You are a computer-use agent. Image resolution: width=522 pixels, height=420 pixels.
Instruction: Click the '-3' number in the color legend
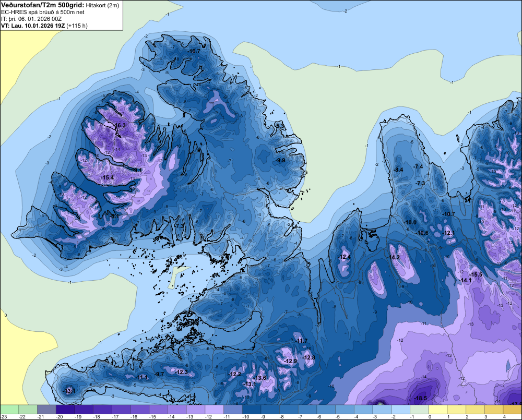click(x=375, y=417)
